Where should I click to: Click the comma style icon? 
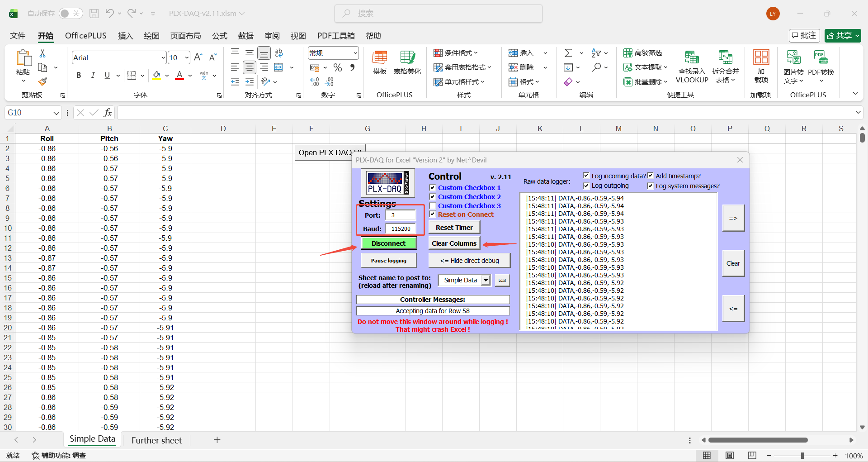(352, 67)
